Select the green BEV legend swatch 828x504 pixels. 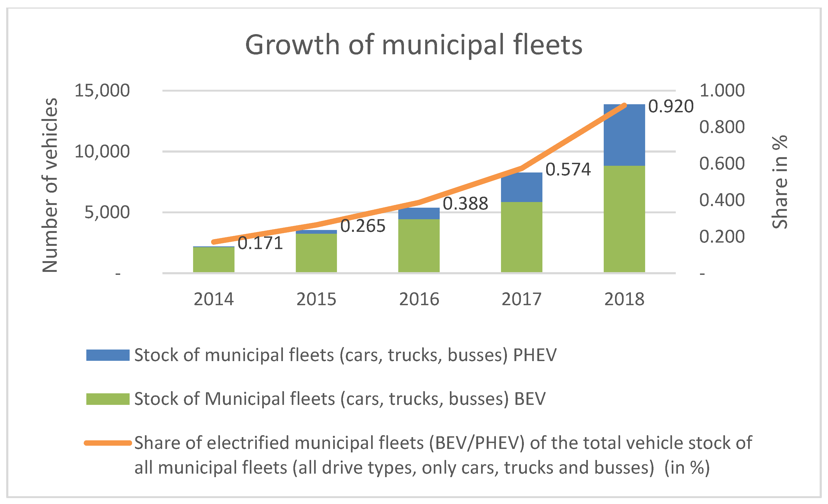[x=108, y=399]
